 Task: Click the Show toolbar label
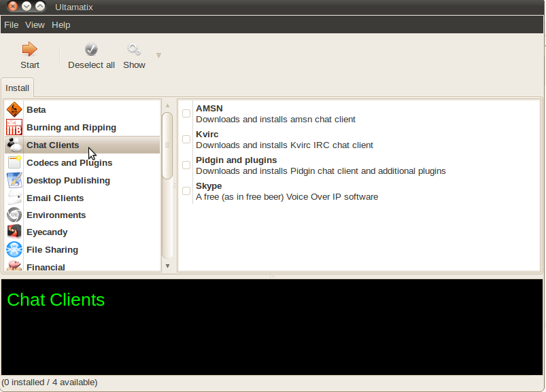134,65
